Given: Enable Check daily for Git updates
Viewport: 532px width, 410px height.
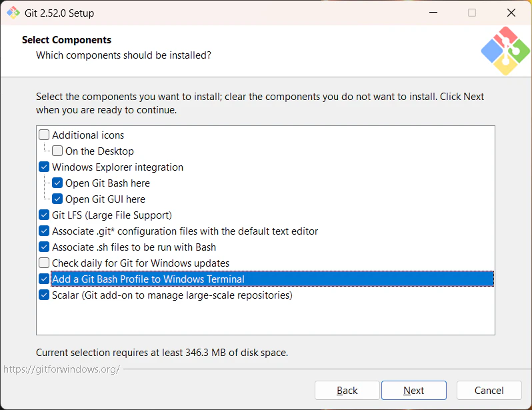Looking at the screenshot, I should pyautogui.click(x=44, y=263).
